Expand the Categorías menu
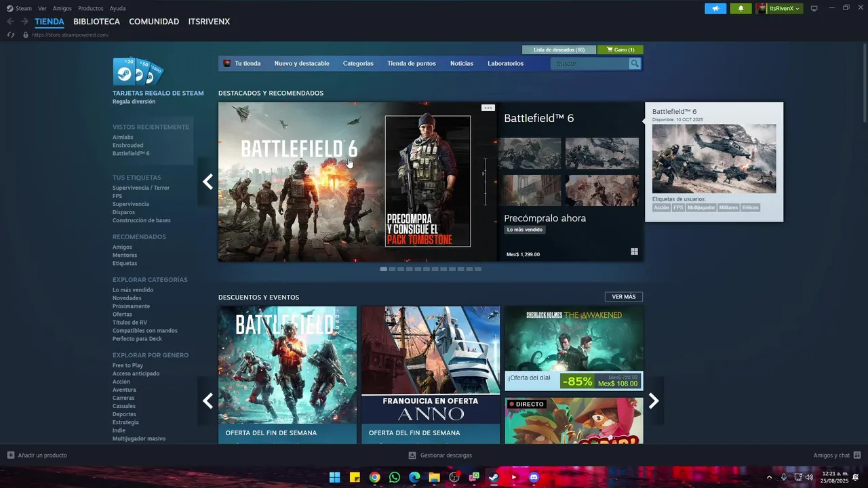868x488 pixels. click(358, 63)
